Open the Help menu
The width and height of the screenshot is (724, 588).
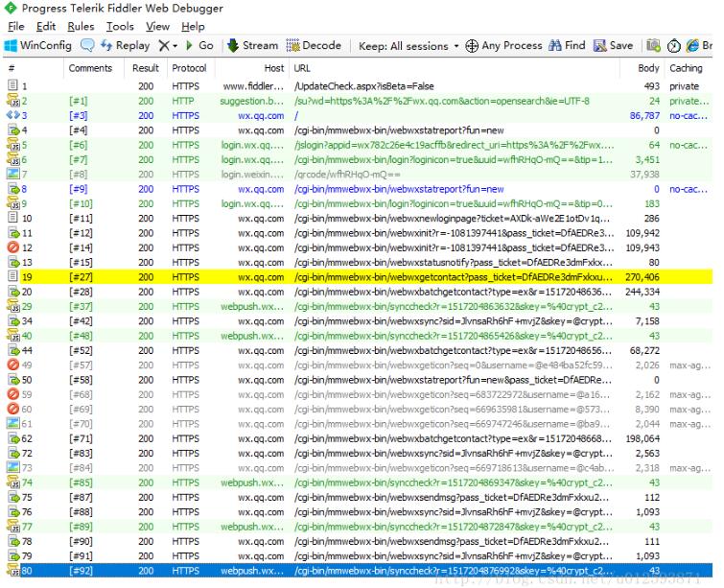point(193,26)
